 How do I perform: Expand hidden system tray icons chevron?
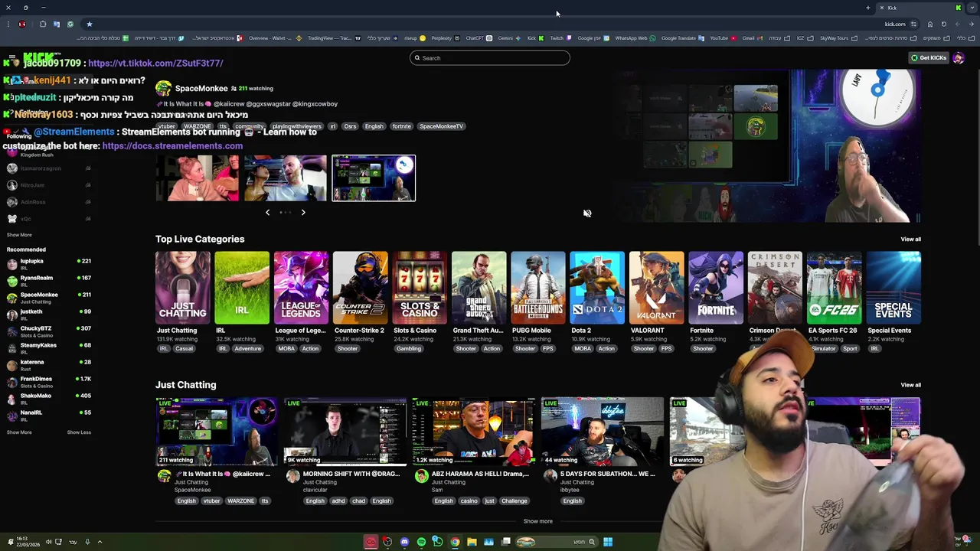[100, 542]
